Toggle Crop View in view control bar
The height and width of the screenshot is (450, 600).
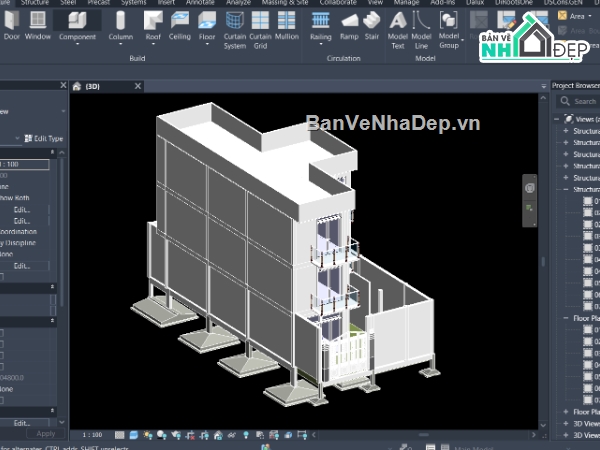pyautogui.click(x=190, y=435)
